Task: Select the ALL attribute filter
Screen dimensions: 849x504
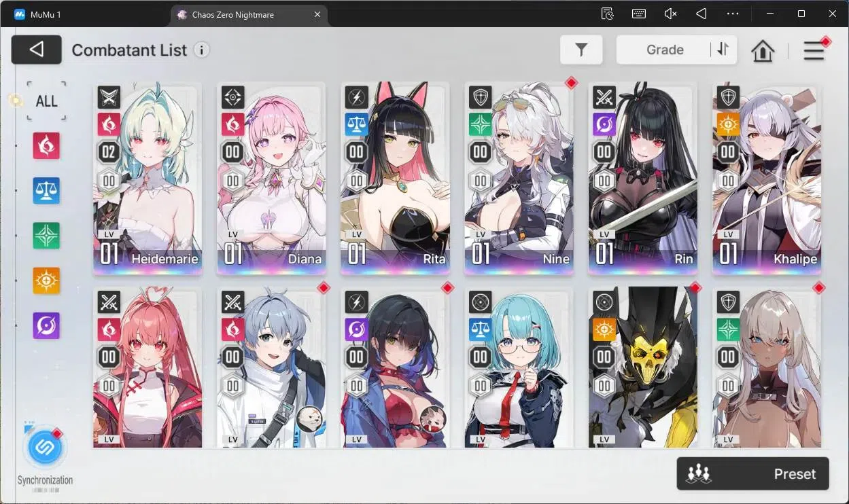Action: (x=47, y=101)
